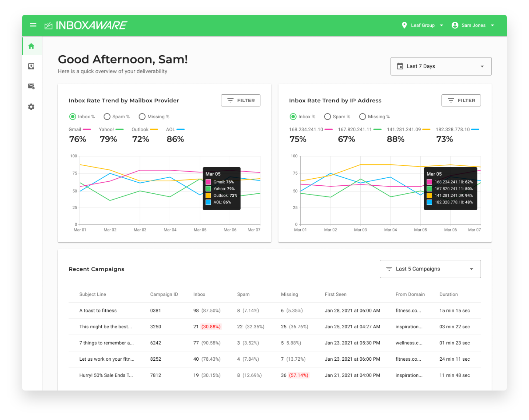This screenshot has width=529, height=420.
Task: Open the Last 5 Campaigns dropdown
Action: click(430, 269)
